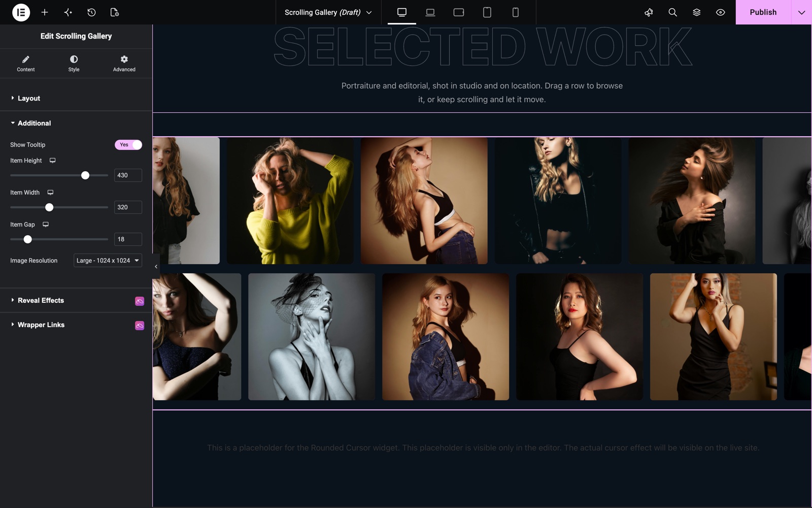
Task: Open the revision history icon
Action: (x=91, y=12)
